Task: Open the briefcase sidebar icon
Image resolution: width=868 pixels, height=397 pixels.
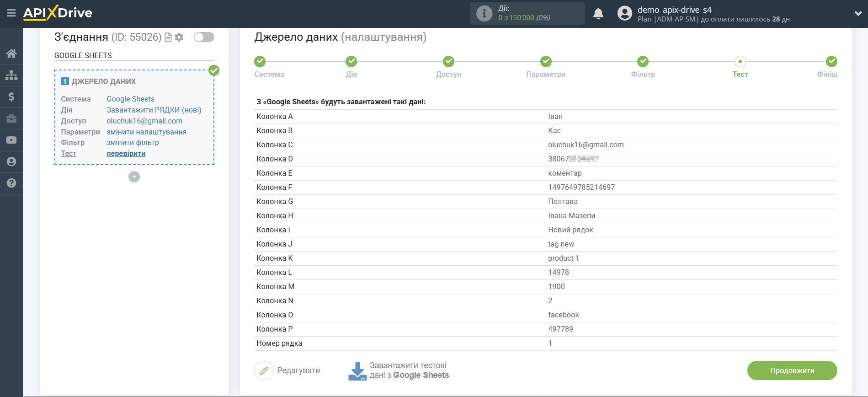Action: [11, 118]
